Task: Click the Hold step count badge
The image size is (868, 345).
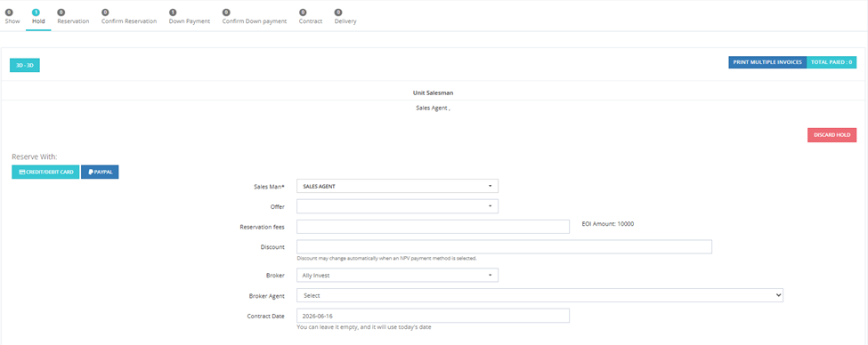Action: (x=36, y=12)
